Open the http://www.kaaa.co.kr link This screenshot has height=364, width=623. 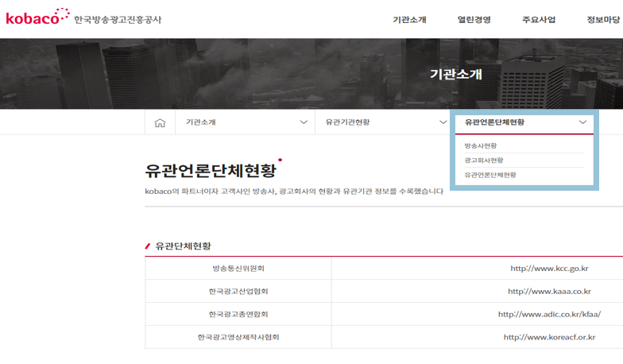(x=549, y=292)
